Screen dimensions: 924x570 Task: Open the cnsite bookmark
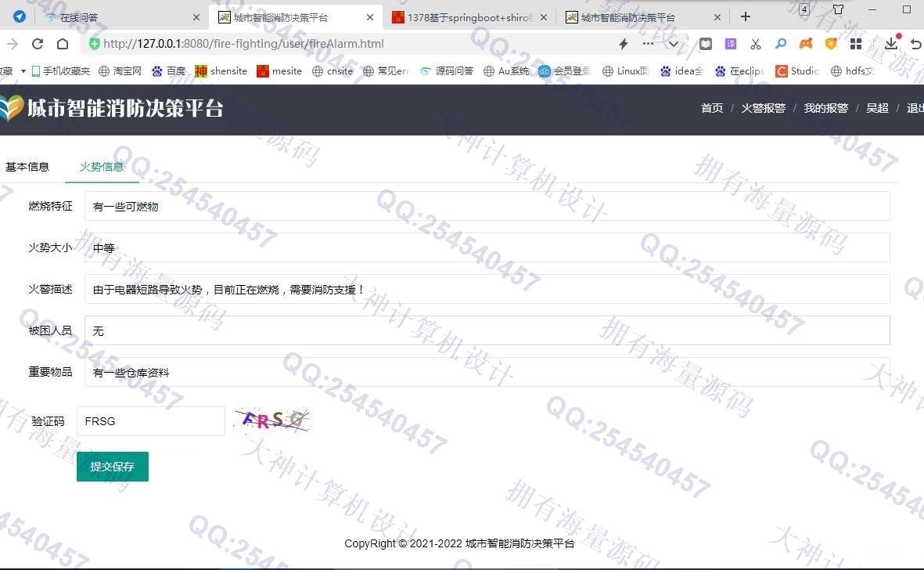(x=333, y=70)
